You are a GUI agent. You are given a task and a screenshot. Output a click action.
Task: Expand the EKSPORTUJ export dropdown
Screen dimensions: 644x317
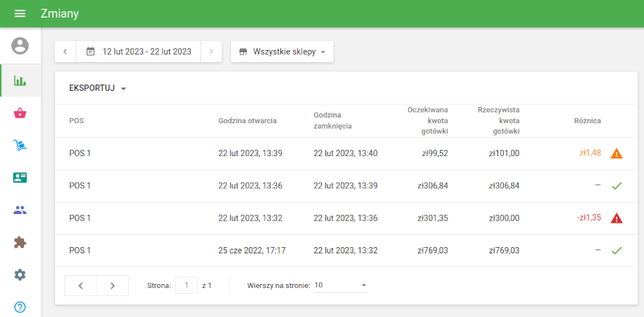[97, 89]
